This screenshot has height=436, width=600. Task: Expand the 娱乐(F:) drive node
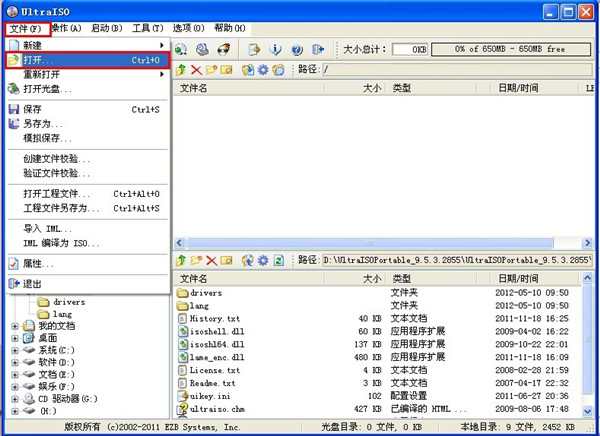pyautogui.click(x=15, y=387)
